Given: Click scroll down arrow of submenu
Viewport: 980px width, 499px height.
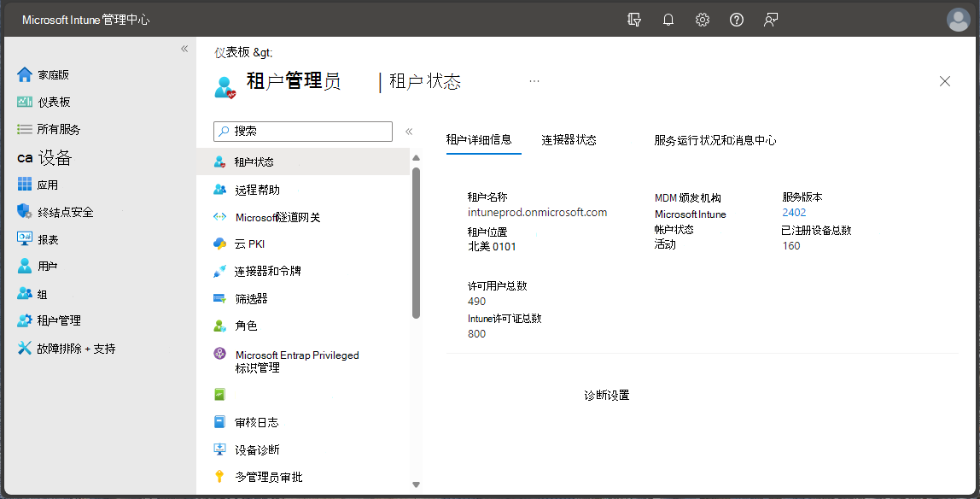Looking at the screenshot, I should (417, 484).
